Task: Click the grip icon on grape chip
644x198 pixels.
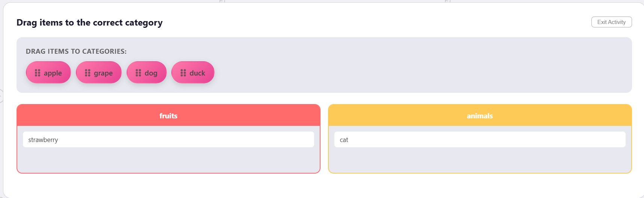Action: point(88,73)
